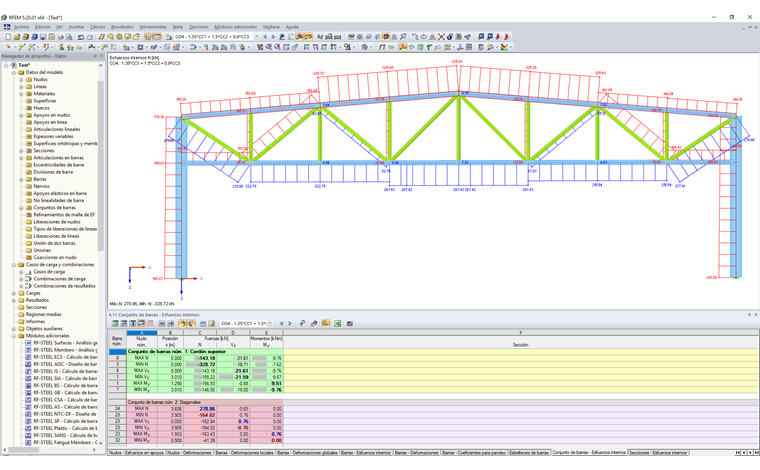Click column A header in the results table

(142, 333)
